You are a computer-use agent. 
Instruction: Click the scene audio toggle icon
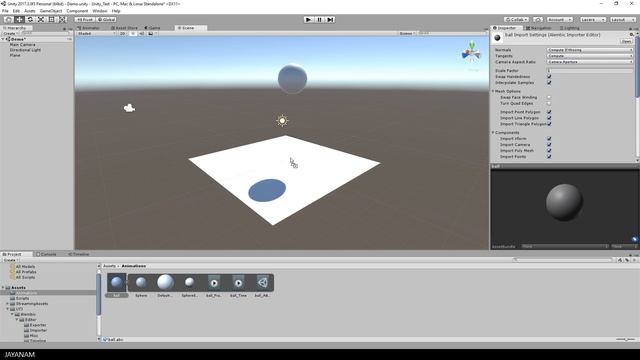pos(142,33)
